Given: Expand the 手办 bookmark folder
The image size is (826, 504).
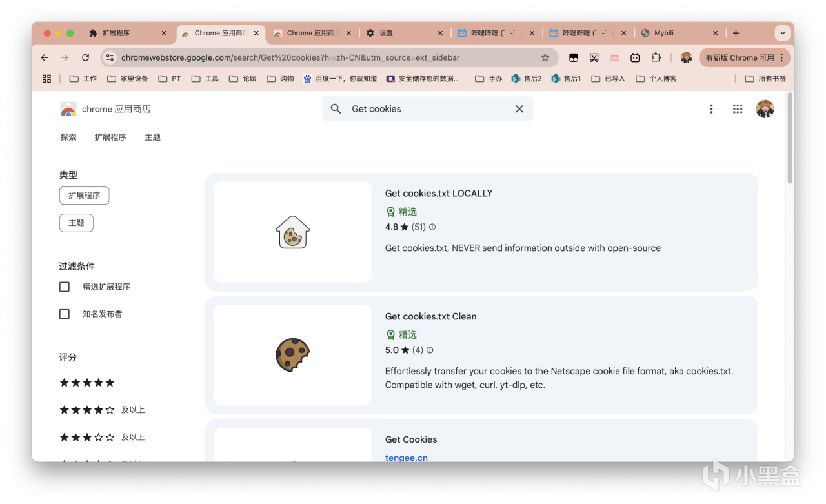Looking at the screenshot, I should point(488,79).
